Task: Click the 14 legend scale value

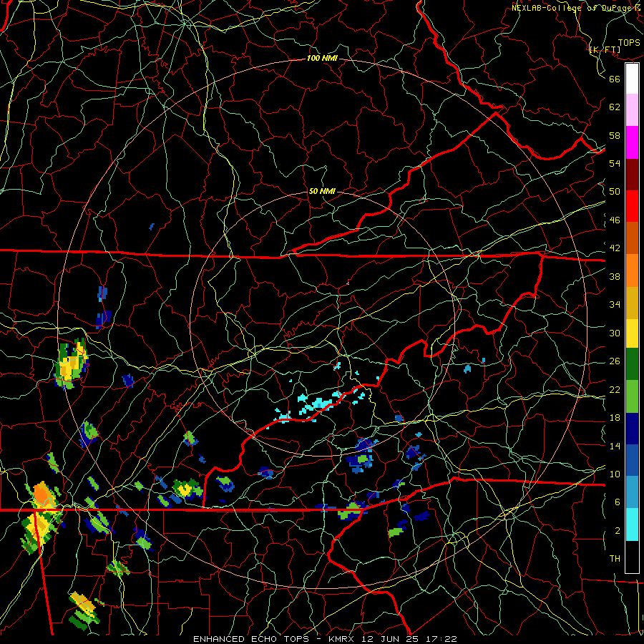Action: (x=615, y=446)
